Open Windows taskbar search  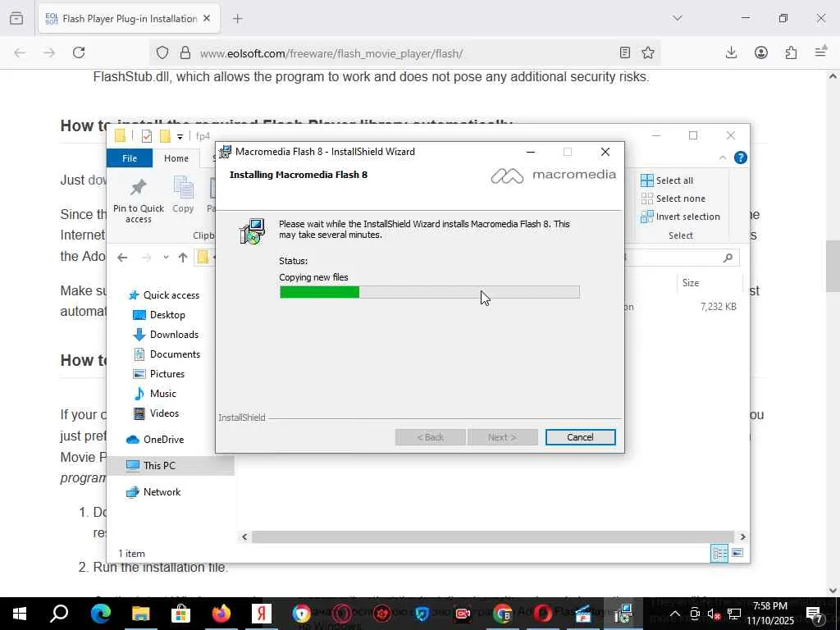pyautogui.click(x=59, y=614)
